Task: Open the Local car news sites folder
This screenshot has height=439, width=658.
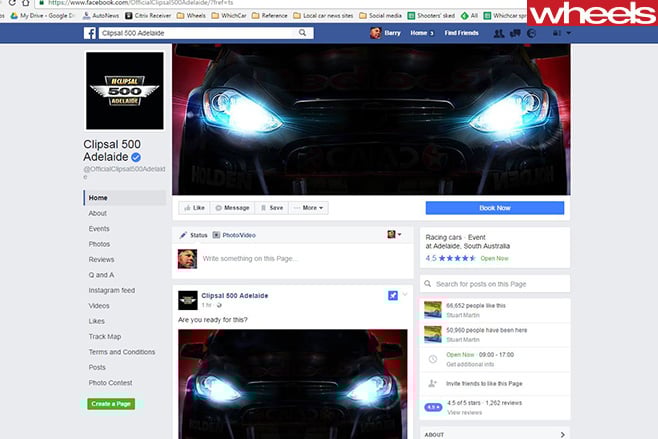Action: pyautogui.click(x=323, y=16)
